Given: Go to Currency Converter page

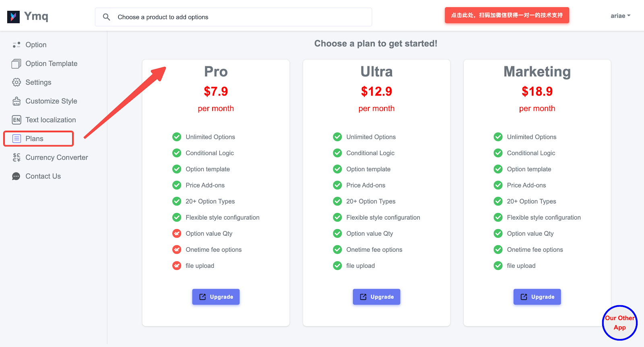Looking at the screenshot, I should point(56,158).
